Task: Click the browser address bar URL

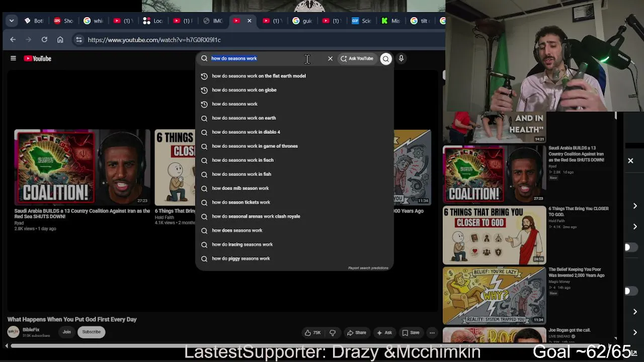Action: [x=154, y=40]
